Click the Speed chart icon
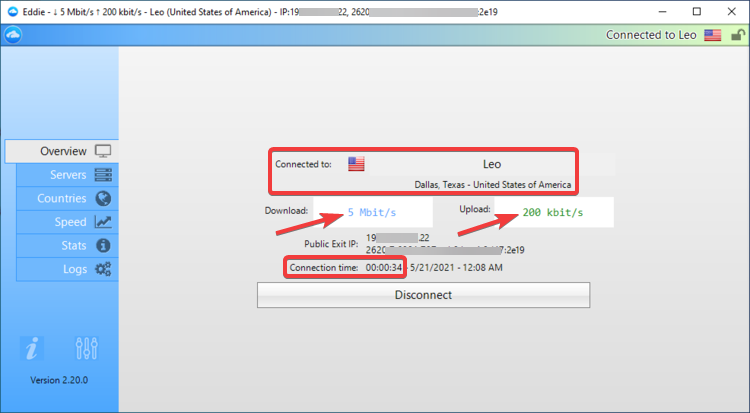The height and width of the screenshot is (413, 750). [103, 222]
